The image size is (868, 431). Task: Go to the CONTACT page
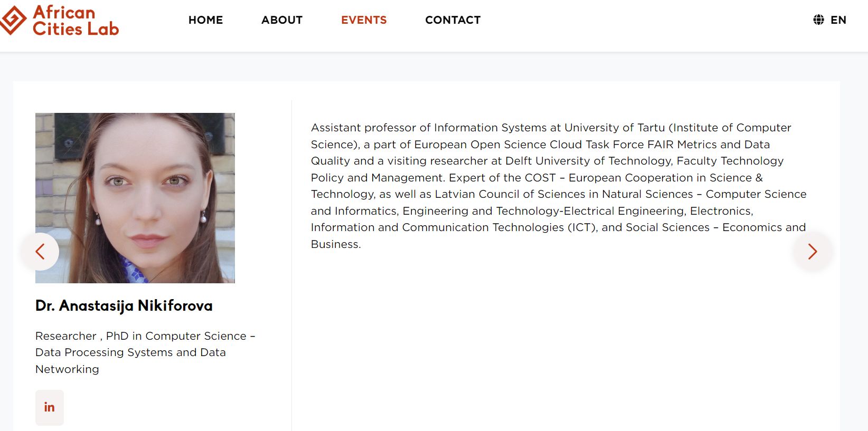pyautogui.click(x=452, y=20)
